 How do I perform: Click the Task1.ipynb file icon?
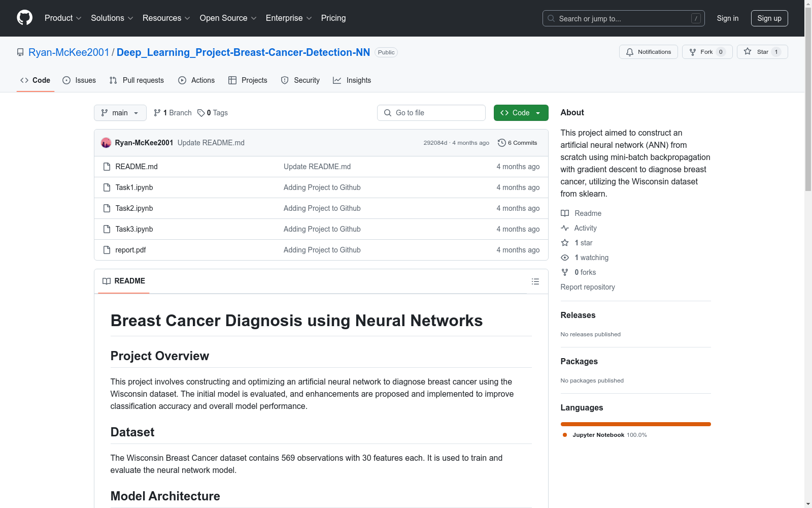107,187
